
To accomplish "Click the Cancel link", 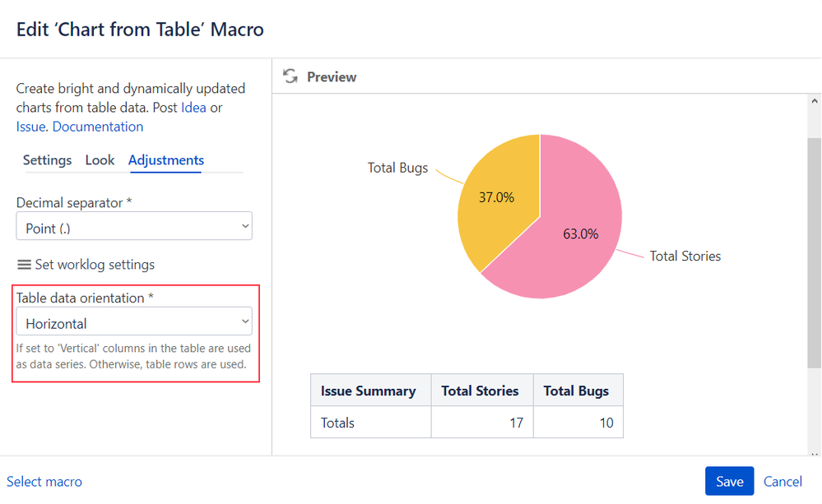I will point(783,482).
